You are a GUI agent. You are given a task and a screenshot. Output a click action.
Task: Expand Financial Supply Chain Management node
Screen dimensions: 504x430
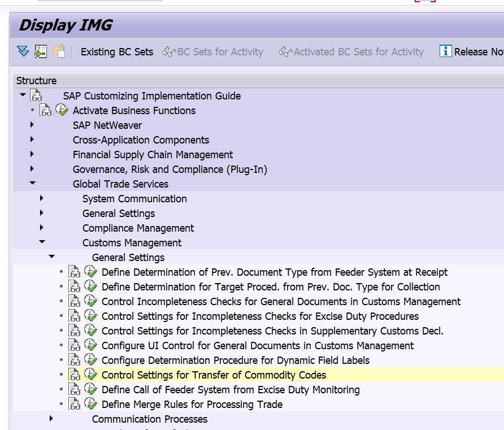tap(32, 154)
